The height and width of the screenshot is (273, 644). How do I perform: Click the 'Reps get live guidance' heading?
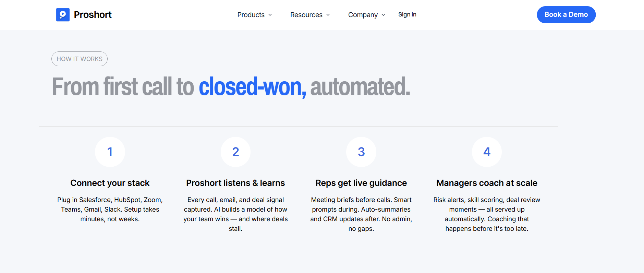coord(361,183)
